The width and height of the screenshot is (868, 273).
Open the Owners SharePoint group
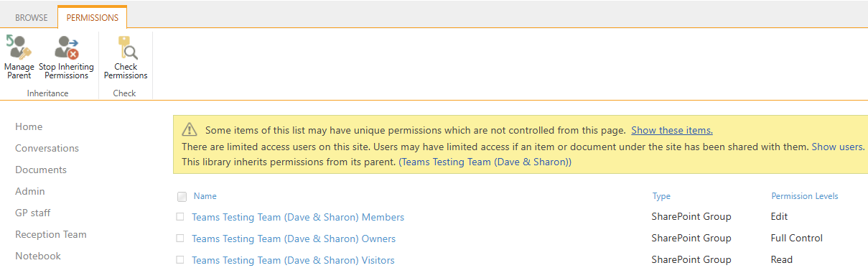[x=294, y=239]
